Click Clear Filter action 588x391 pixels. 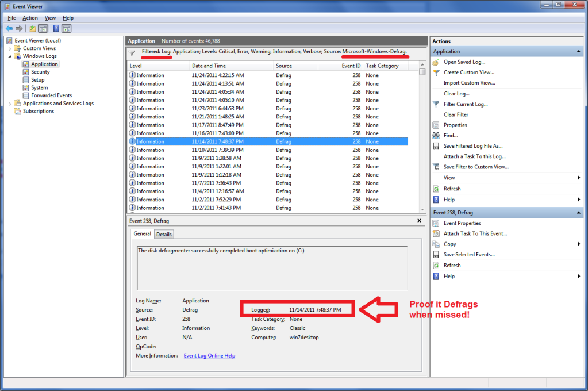[456, 114]
